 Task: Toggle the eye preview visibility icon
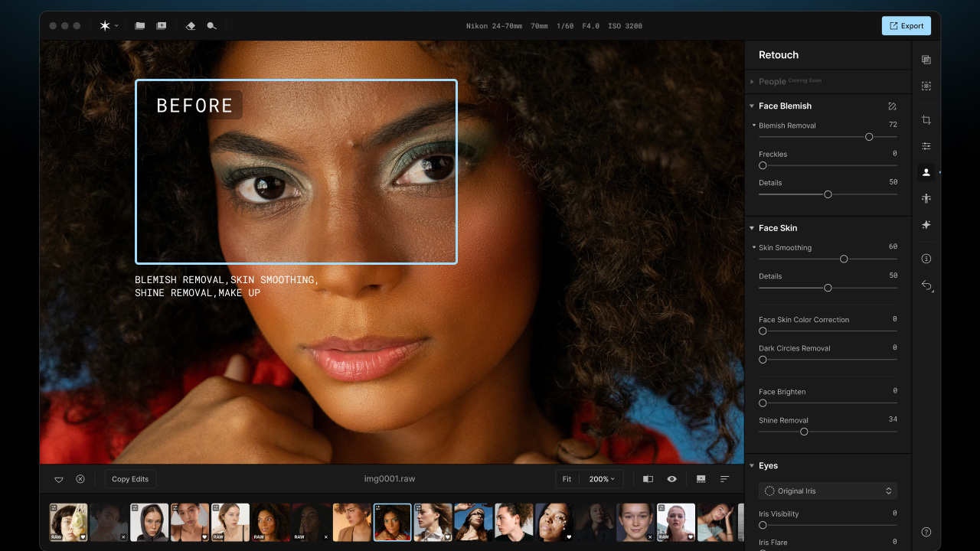tap(671, 479)
